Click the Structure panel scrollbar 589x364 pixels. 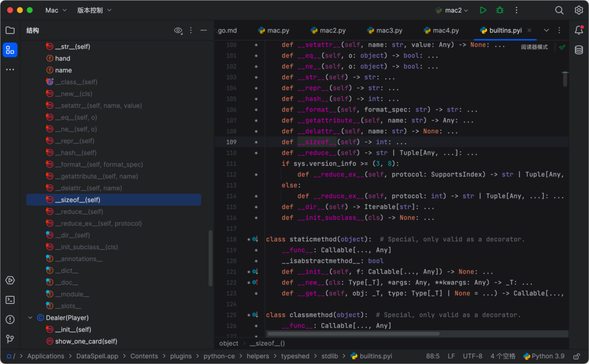210,258
